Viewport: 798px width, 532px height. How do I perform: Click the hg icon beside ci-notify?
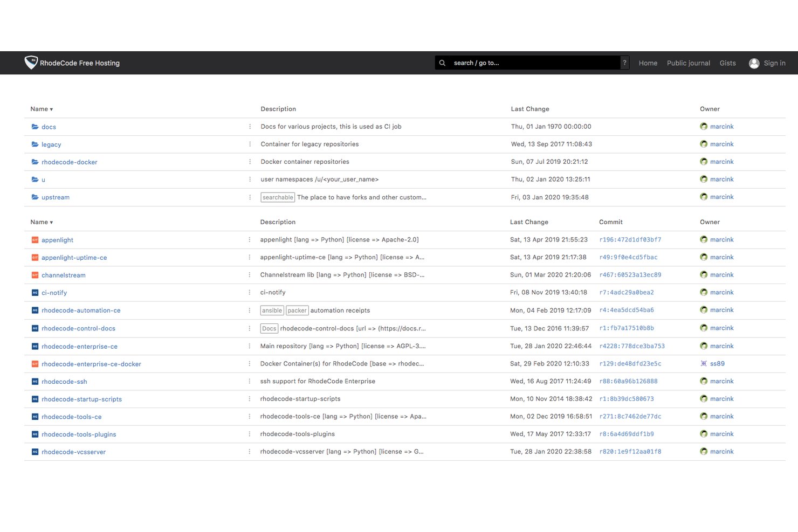[x=35, y=293]
